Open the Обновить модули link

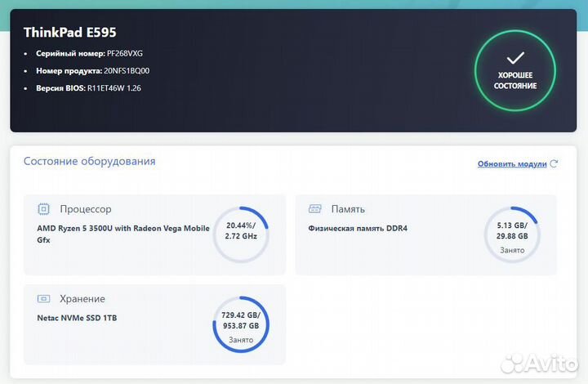tap(512, 163)
